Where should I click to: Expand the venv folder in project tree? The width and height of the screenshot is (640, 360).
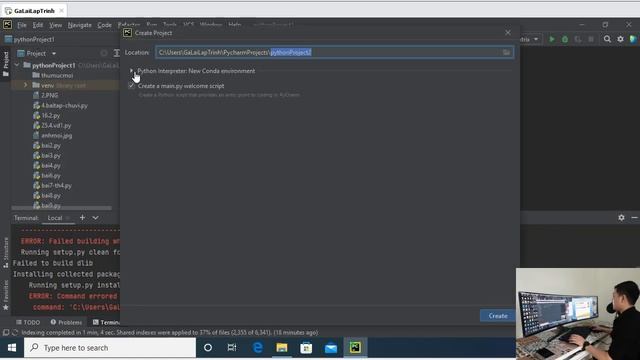25,85
